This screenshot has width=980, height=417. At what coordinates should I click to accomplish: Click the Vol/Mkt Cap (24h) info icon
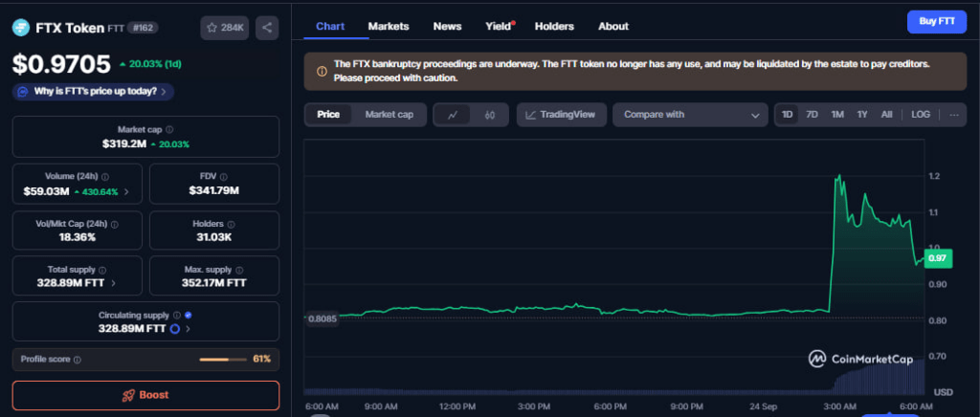pos(115,224)
